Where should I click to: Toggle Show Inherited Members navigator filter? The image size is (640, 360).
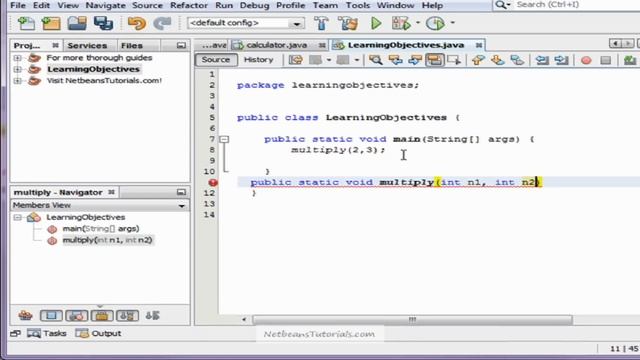(x=25, y=315)
